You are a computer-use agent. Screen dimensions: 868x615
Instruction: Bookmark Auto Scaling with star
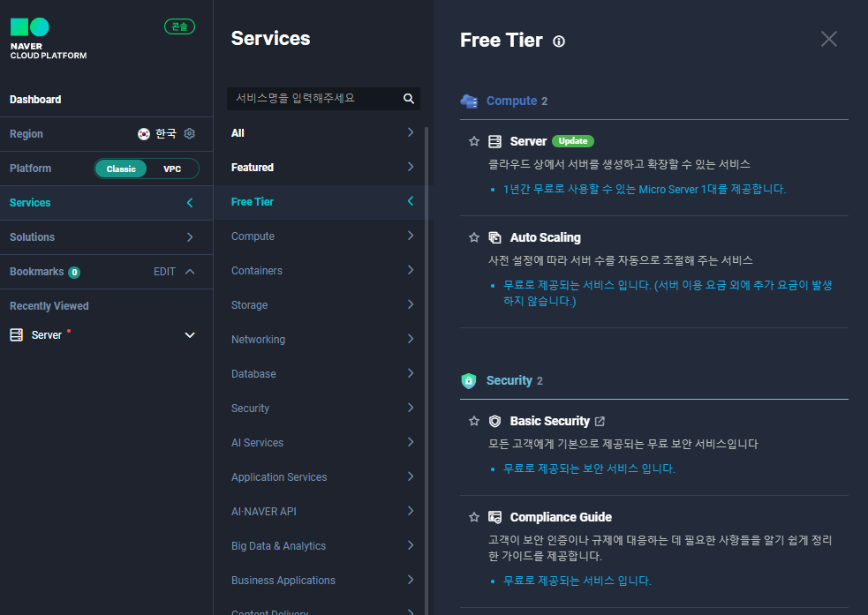474,238
